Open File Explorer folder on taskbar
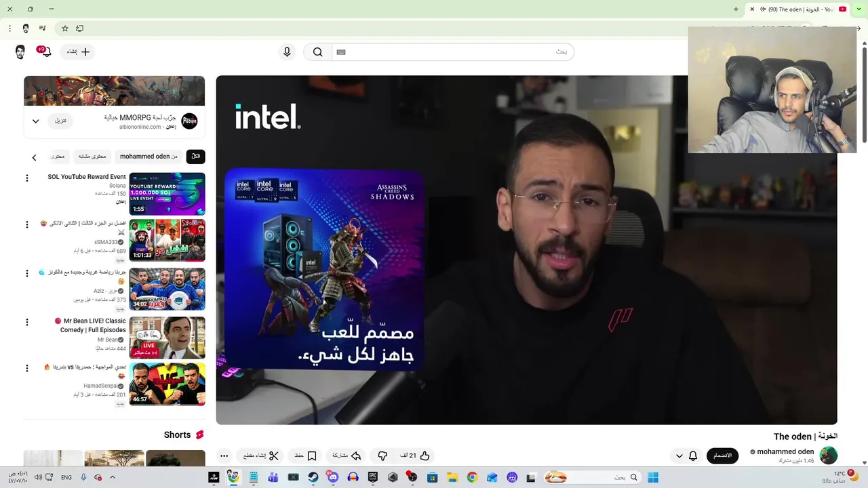Image resolution: width=868 pixels, height=488 pixels. click(x=452, y=477)
